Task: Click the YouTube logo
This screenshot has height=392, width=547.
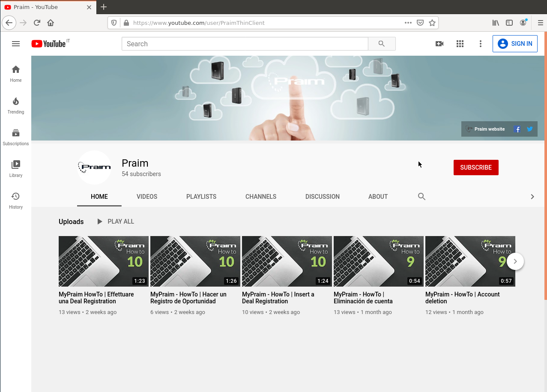Action: point(48,44)
